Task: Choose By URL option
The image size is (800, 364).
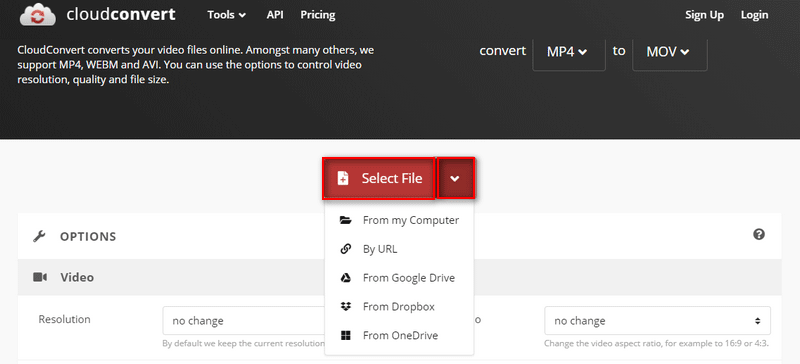Action: tap(399, 249)
